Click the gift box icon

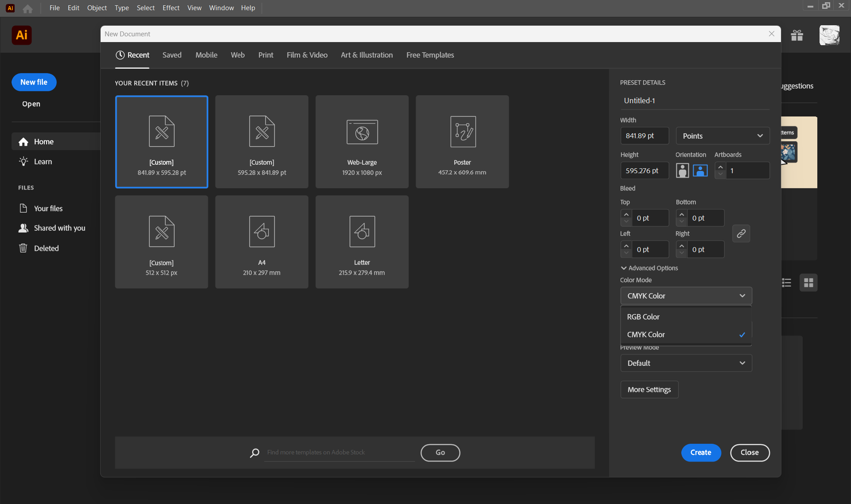[x=797, y=35]
